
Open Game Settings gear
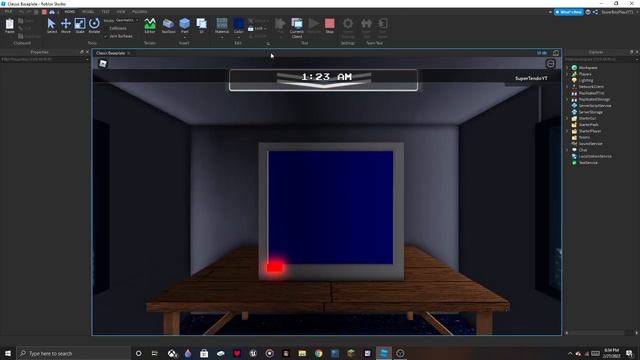pyautogui.click(x=348, y=27)
